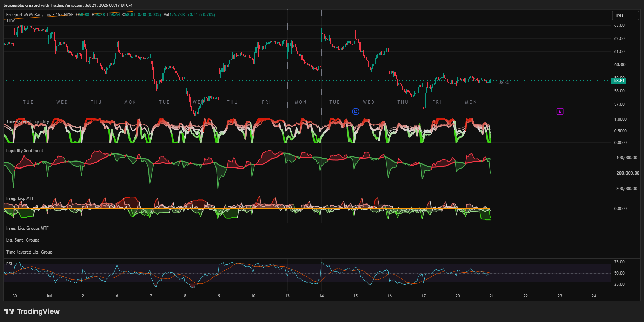Click the purple earnings E marker

(560, 111)
